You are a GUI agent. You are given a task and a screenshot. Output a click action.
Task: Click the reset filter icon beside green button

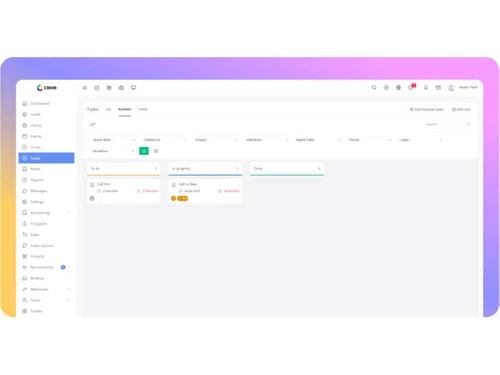(156, 151)
